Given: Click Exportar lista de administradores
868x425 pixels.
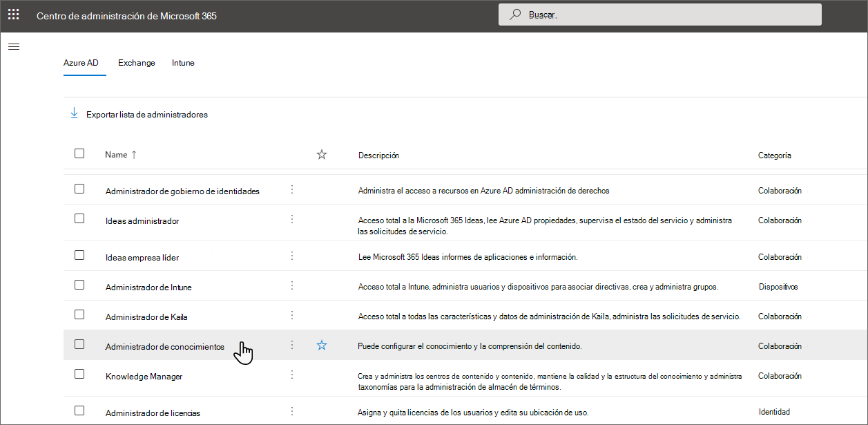Looking at the screenshot, I should tap(146, 114).
